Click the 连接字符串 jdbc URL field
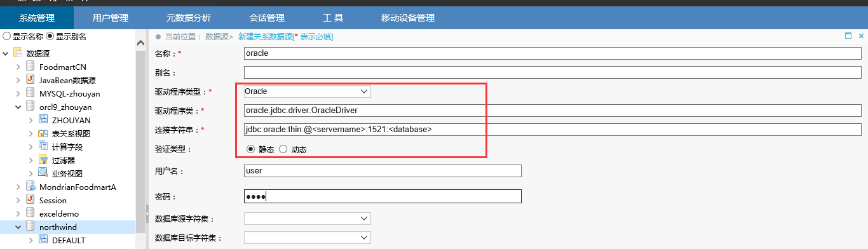This screenshot has height=249, width=868. [553, 130]
